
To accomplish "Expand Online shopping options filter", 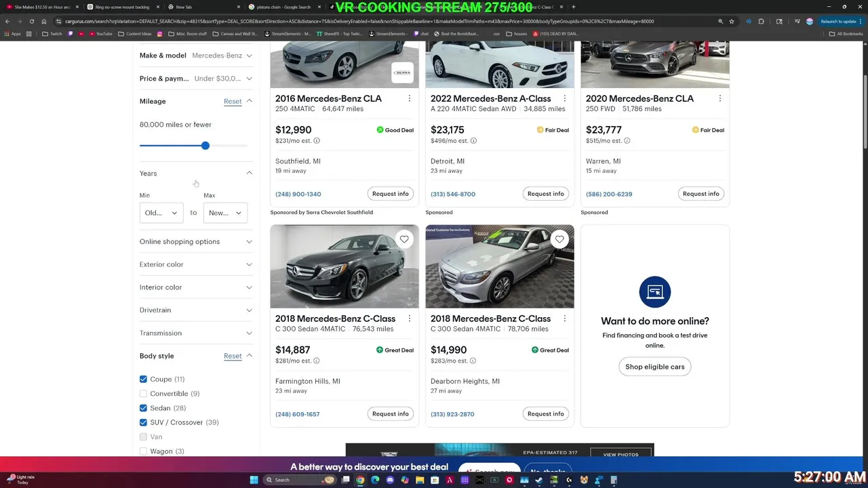I will click(196, 241).
